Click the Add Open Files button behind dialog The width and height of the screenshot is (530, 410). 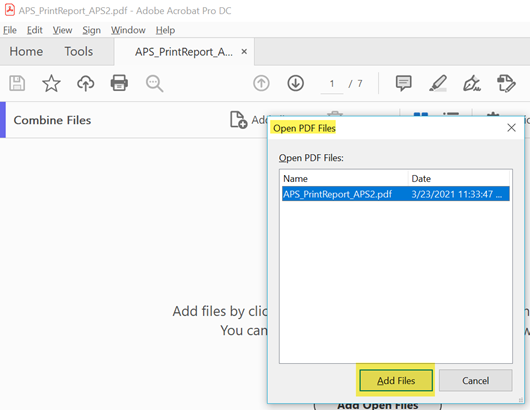[378, 405]
